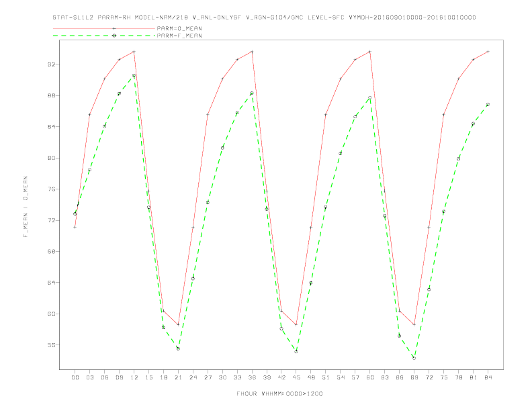Click the x-axis forecast hour label 57
The width and height of the screenshot is (532, 411).
pyautogui.click(x=355, y=377)
